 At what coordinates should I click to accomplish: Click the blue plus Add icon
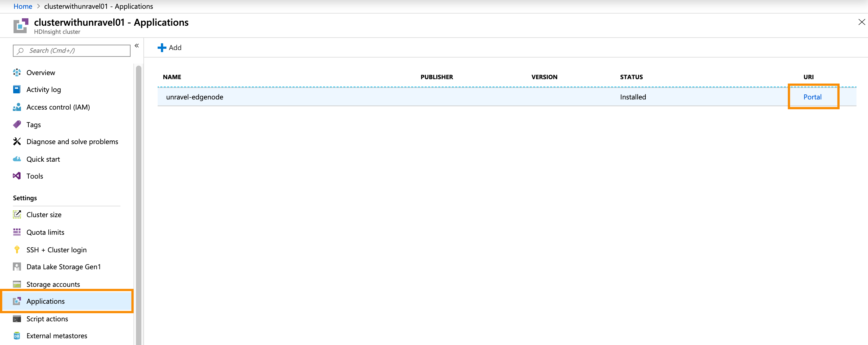(x=162, y=48)
